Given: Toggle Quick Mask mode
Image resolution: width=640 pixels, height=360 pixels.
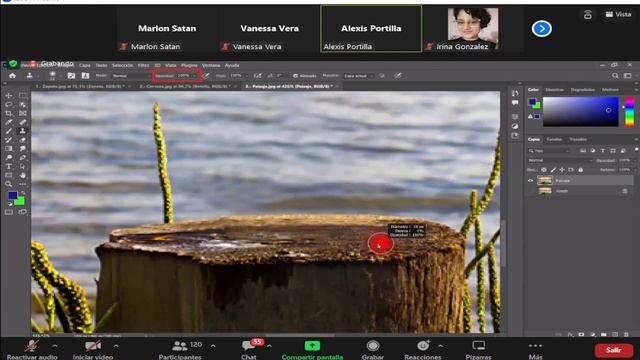Looking at the screenshot, I should click(x=9, y=212).
